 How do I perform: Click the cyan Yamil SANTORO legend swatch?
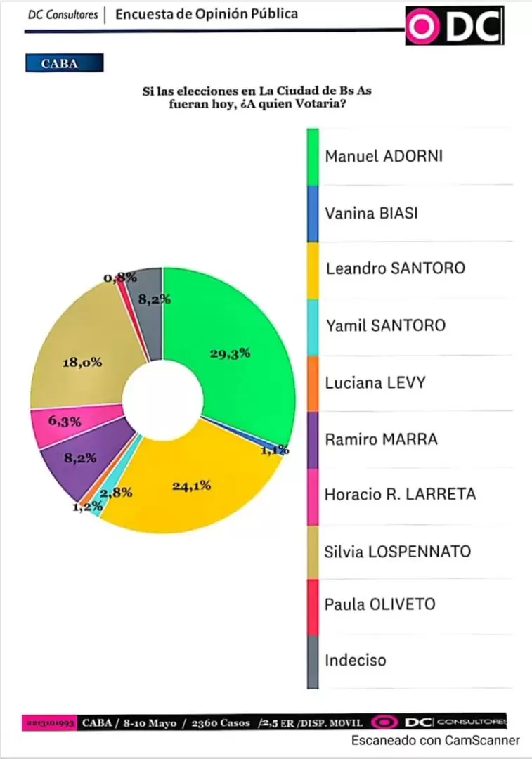(x=313, y=327)
